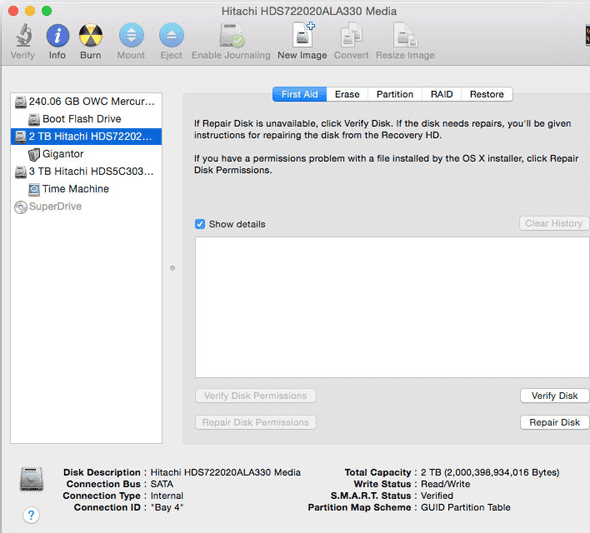
Task: Click the Gigantor volume icon
Action: tap(34, 154)
